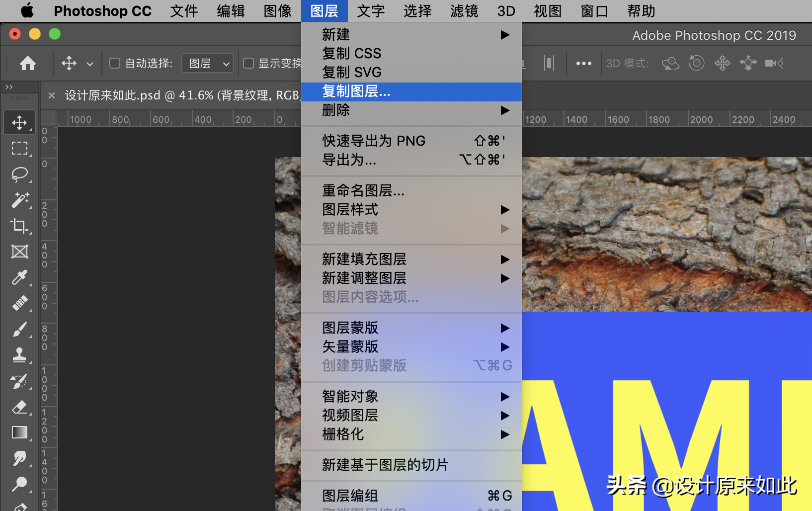This screenshot has width=812, height=511.
Task: Open the more align options ellipsis
Action: click(584, 63)
